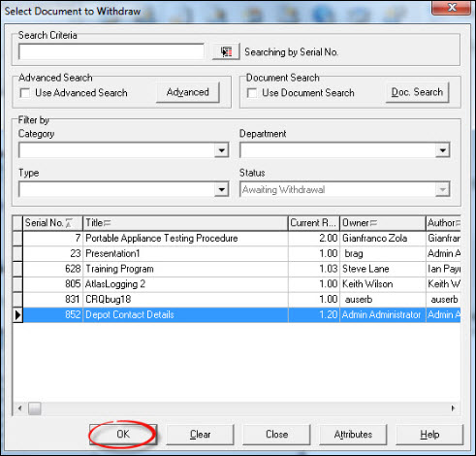Click the Serial No. sort indicator icon
The image size is (476, 456).
(69, 223)
